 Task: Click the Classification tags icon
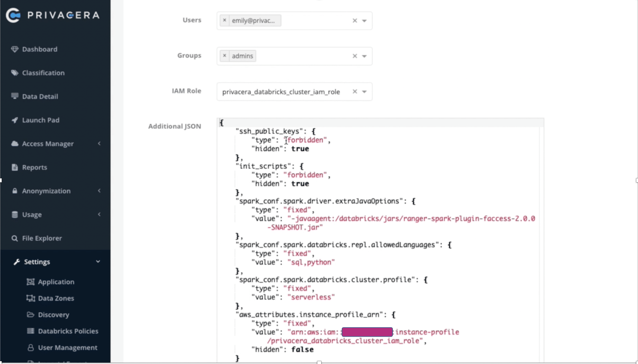(x=14, y=73)
